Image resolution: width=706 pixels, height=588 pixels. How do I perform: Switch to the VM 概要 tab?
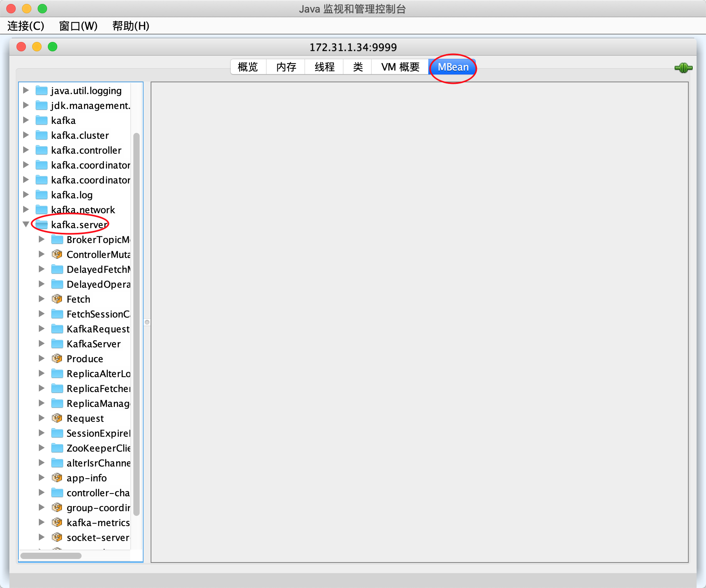coord(400,67)
